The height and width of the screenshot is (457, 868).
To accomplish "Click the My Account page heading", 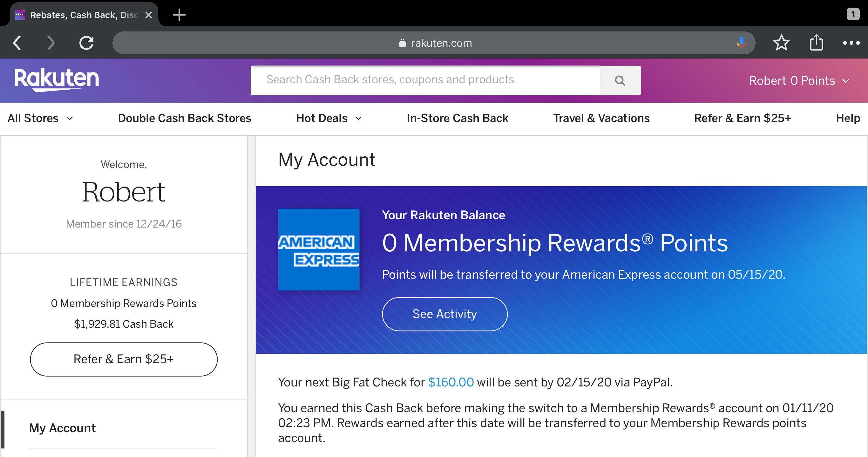I will [327, 160].
